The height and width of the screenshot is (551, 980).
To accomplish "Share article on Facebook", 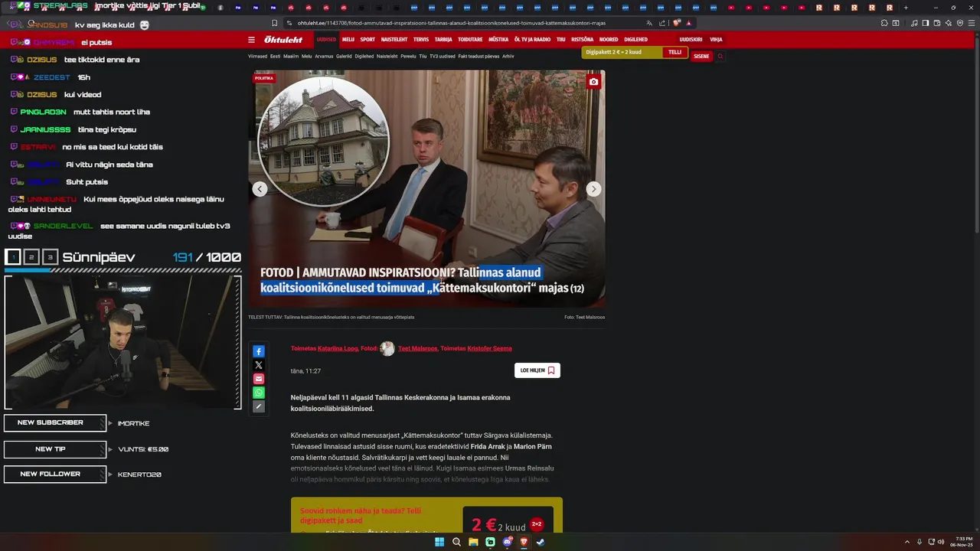I will pos(259,351).
